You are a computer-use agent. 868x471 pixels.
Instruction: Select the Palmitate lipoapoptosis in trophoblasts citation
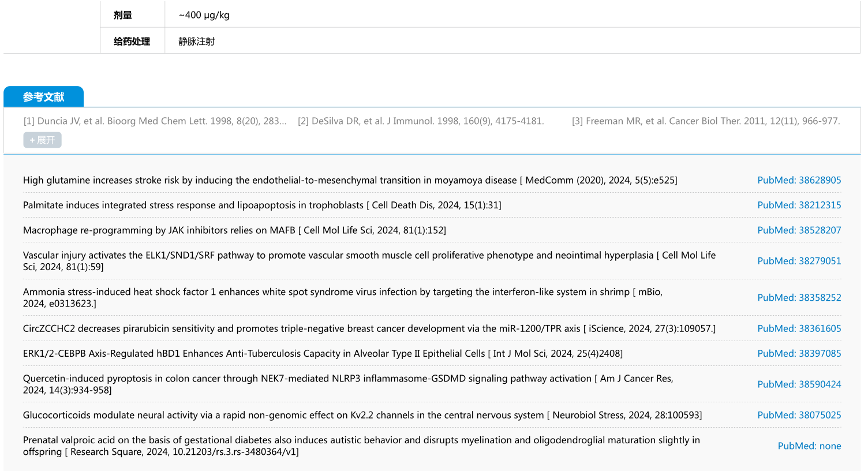262,205
